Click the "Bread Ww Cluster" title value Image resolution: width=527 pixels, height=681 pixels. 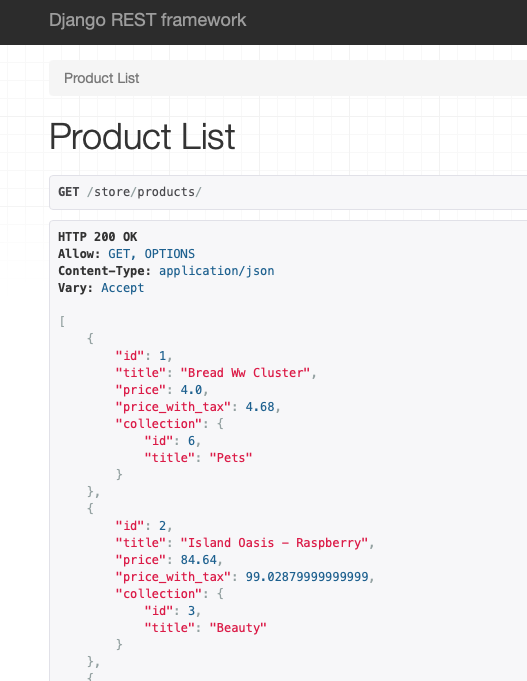pyautogui.click(x=245, y=373)
